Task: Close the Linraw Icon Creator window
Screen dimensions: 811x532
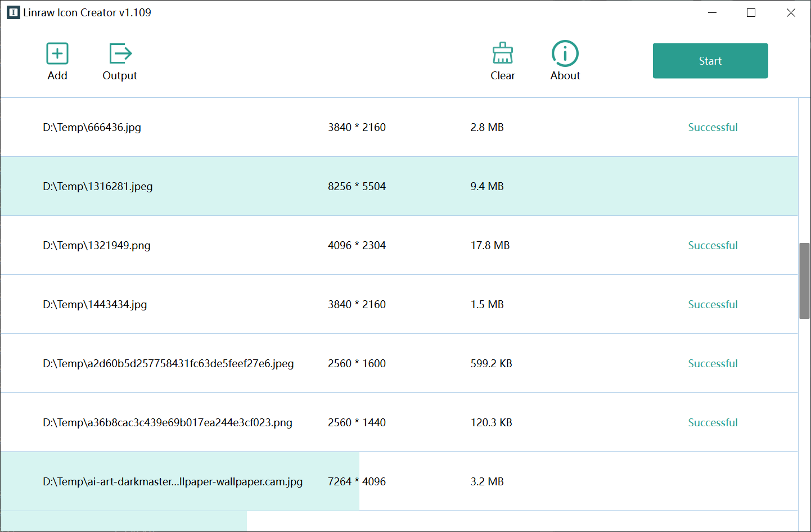Action: click(791, 12)
